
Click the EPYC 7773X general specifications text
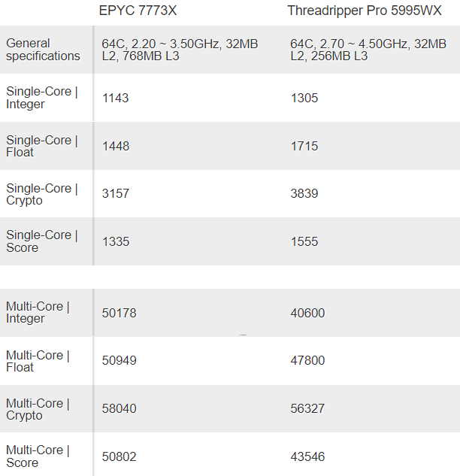(180, 50)
